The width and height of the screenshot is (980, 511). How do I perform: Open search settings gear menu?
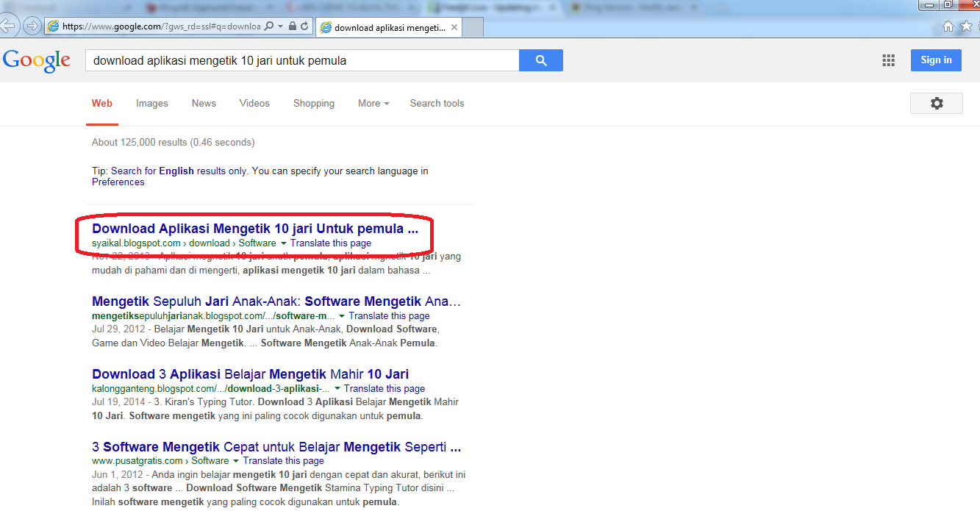936,103
